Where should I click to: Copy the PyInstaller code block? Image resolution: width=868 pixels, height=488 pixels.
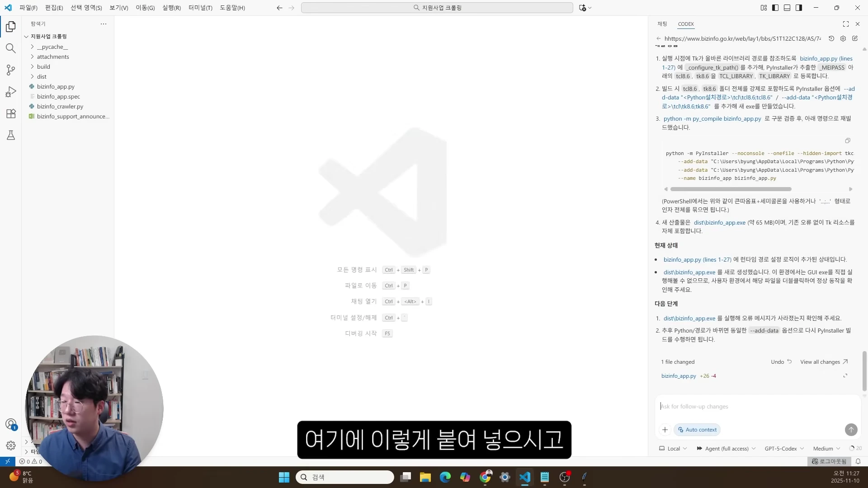pos(847,141)
